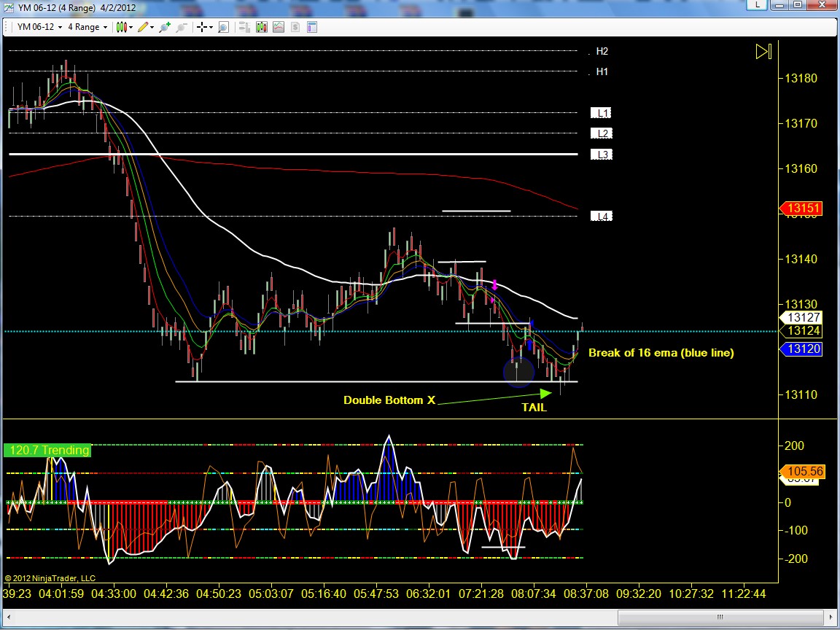The width and height of the screenshot is (840, 630).
Task: Expand the drawing tools dropdown arrow
Action: click(x=152, y=27)
